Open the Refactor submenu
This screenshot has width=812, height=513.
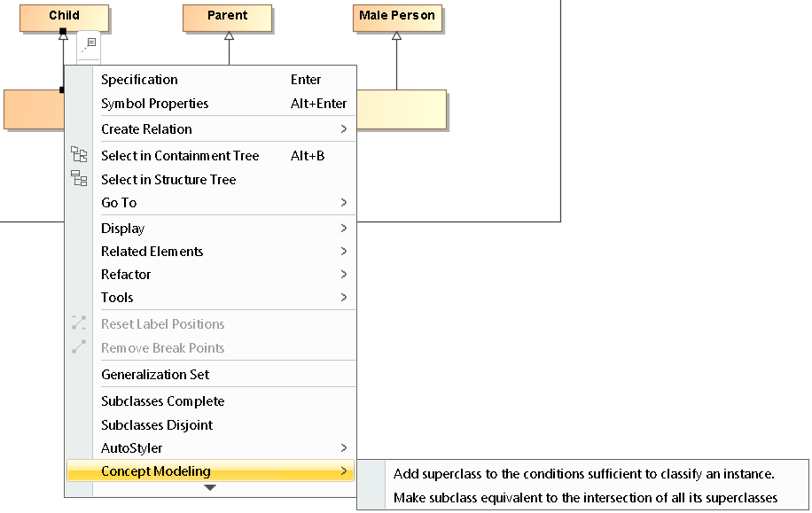point(126,275)
